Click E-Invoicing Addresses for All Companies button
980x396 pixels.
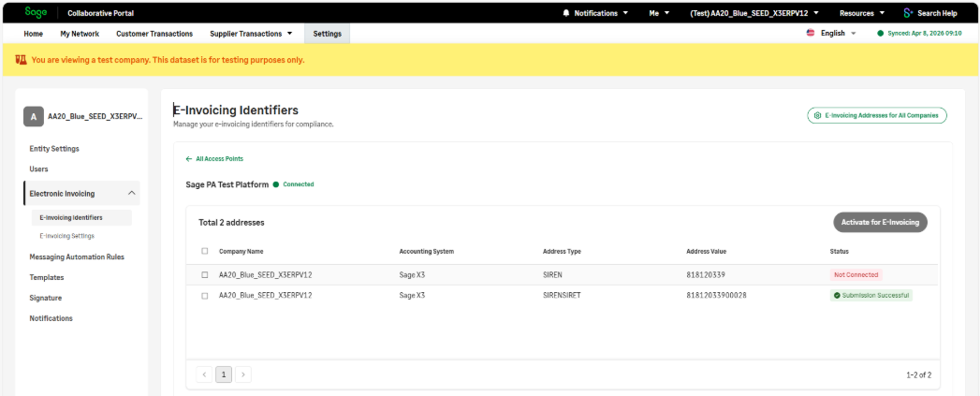[x=877, y=116]
